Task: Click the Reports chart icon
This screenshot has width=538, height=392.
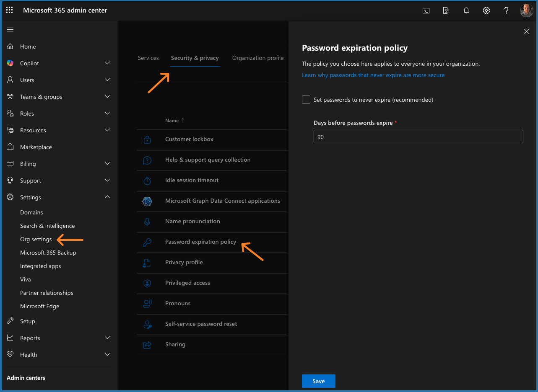Action: click(x=10, y=338)
